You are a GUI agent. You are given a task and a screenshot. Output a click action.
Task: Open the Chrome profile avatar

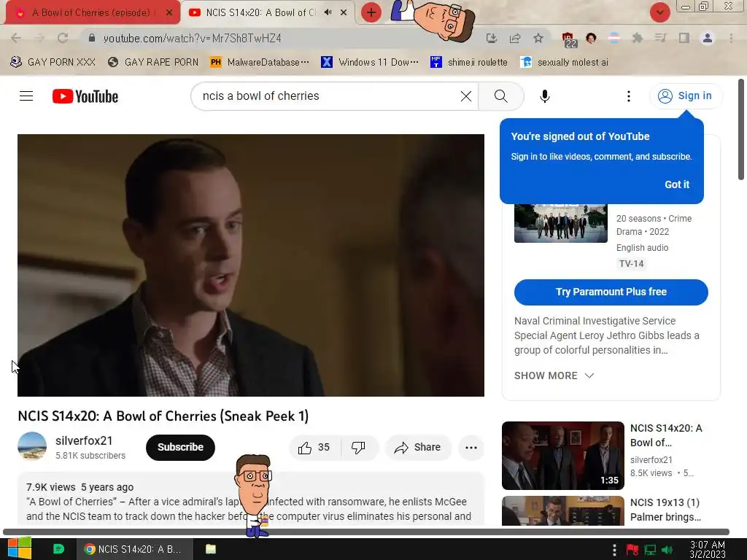[708, 38]
